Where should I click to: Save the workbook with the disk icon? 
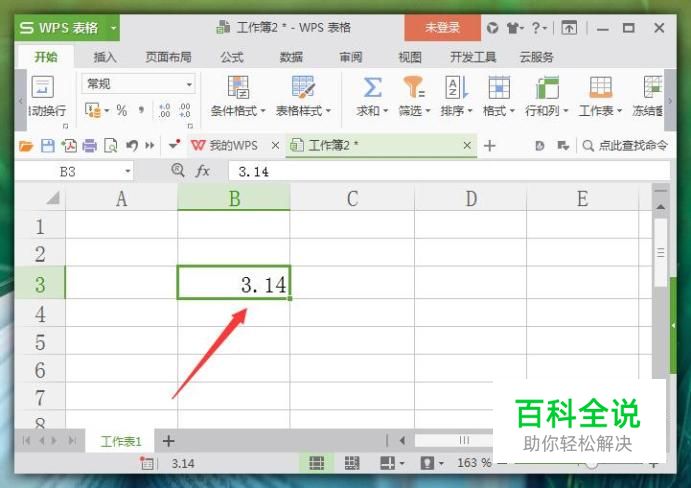[48, 145]
